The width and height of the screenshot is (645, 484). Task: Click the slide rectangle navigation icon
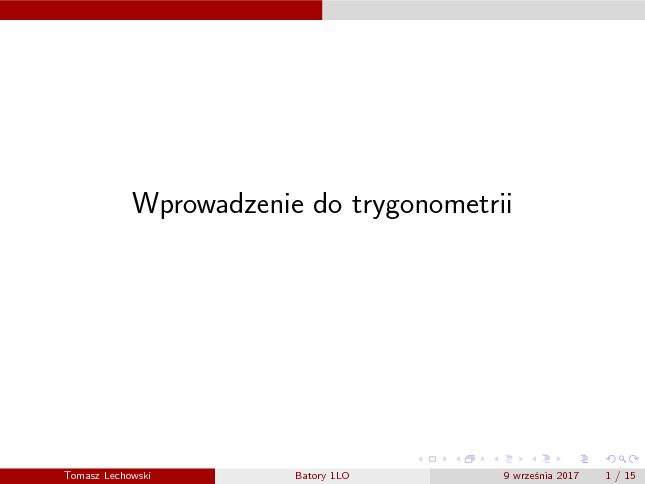point(432,459)
